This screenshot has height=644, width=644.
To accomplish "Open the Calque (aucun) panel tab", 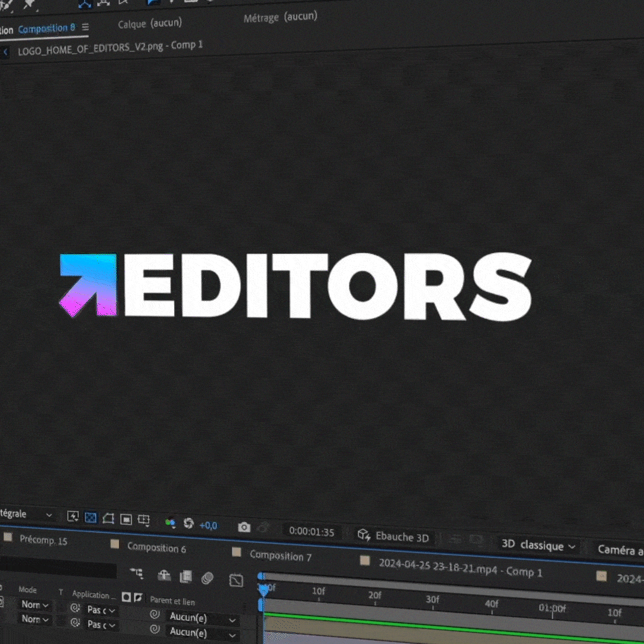I will tap(150, 24).
